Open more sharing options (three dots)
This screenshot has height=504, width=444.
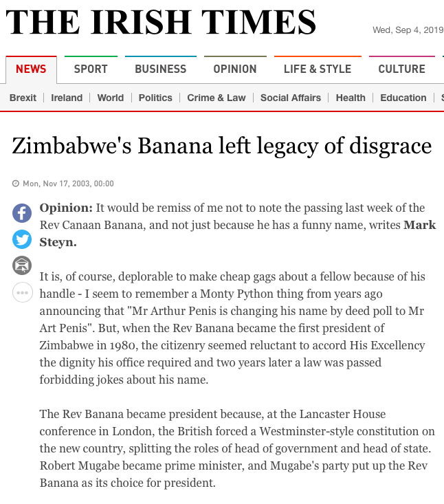tap(23, 292)
